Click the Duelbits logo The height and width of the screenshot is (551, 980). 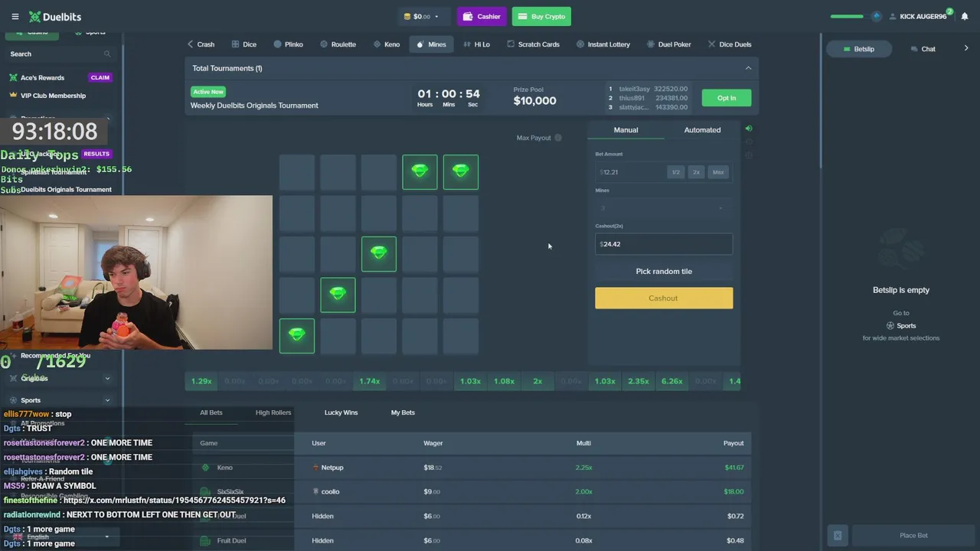click(55, 16)
